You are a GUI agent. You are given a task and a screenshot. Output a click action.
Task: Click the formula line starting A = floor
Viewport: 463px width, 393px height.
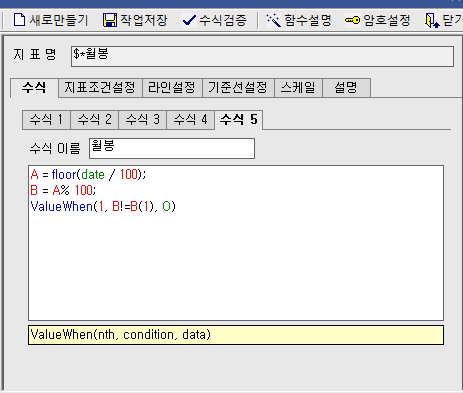point(88,174)
